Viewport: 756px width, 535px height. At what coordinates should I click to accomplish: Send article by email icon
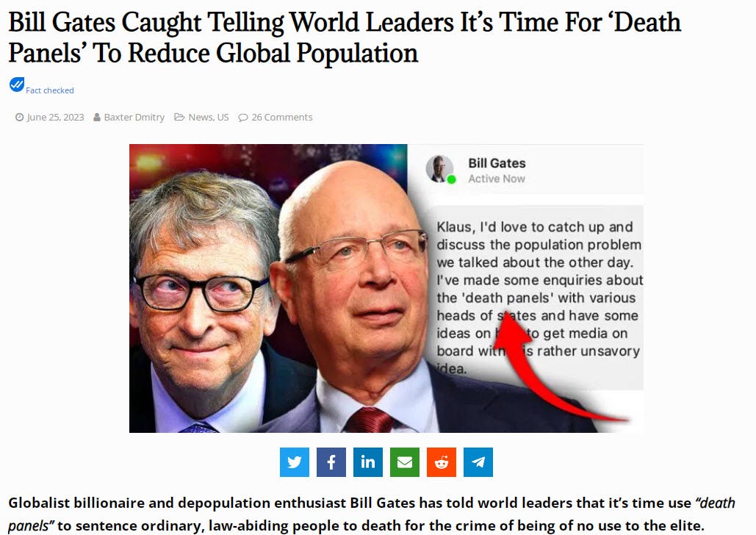[x=405, y=462]
